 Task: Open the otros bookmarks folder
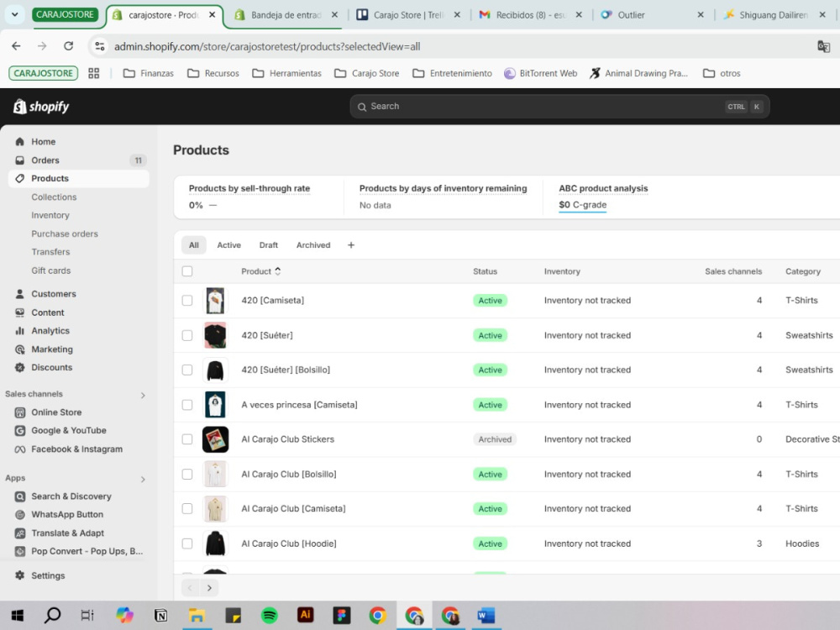pos(722,73)
